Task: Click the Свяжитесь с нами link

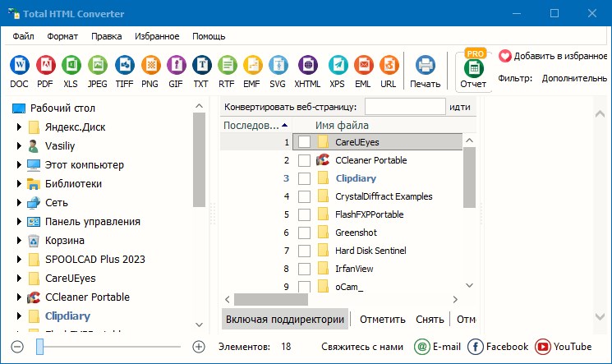Action: pos(362,347)
